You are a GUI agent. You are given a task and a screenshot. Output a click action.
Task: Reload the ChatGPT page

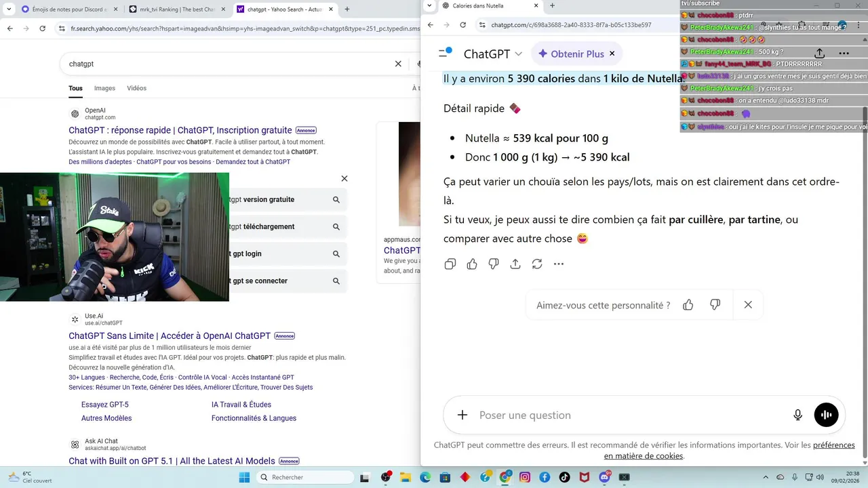coord(462,25)
